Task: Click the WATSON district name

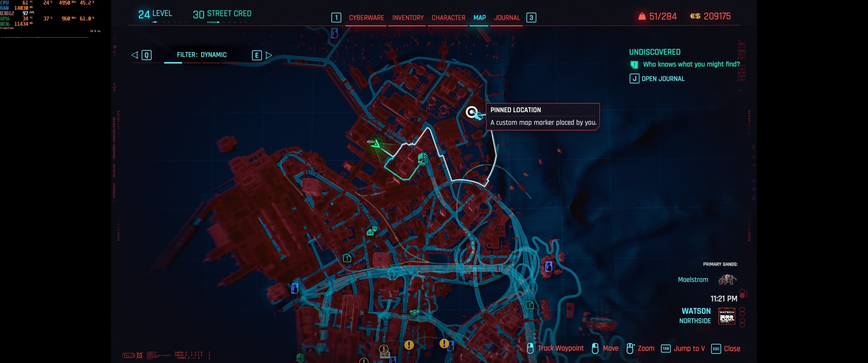Action: pos(696,311)
